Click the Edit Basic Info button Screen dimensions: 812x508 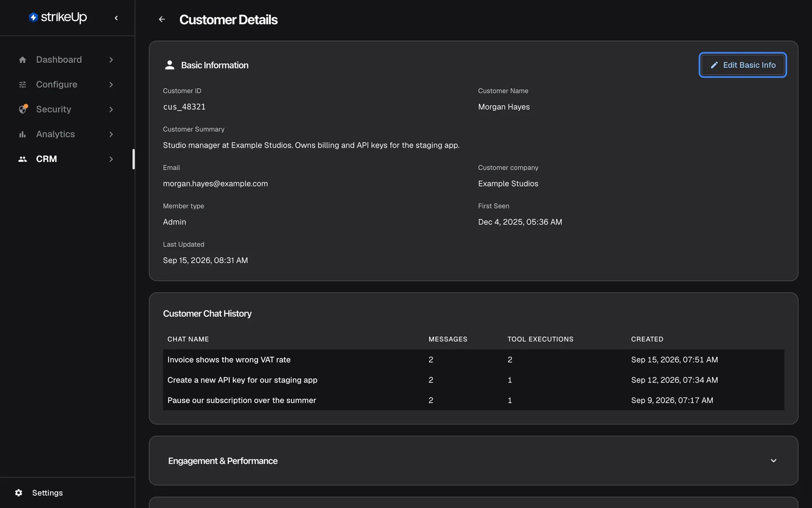coord(743,65)
